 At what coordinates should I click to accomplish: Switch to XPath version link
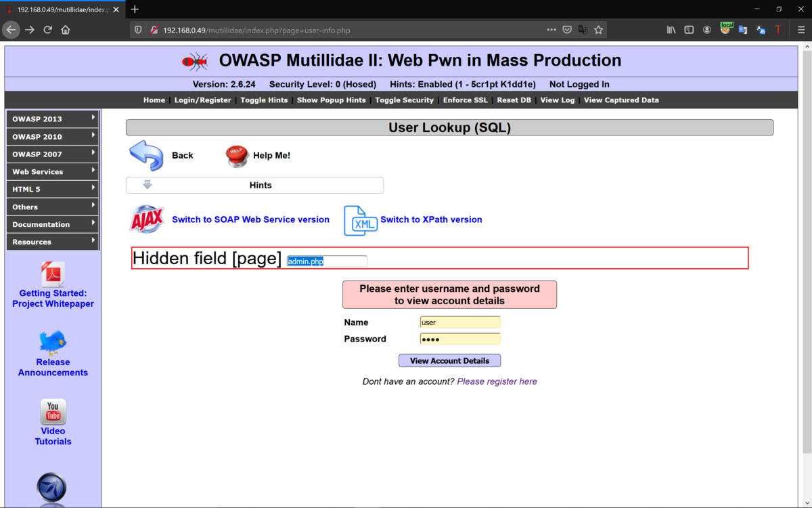coord(431,219)
